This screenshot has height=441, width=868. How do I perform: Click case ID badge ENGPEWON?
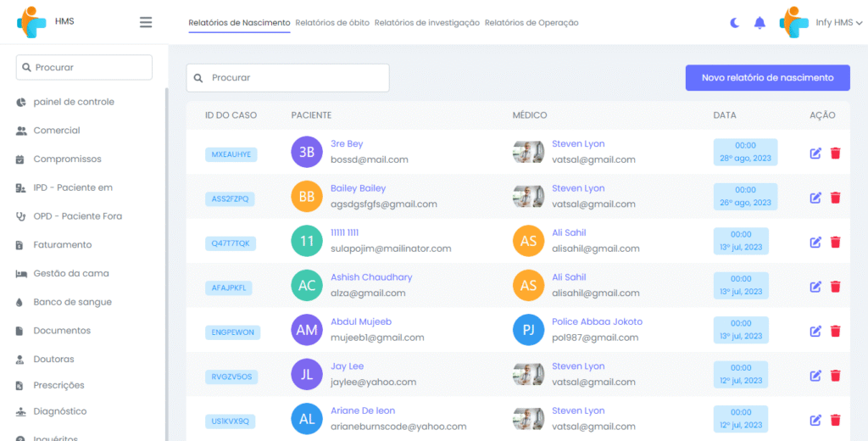232,332
